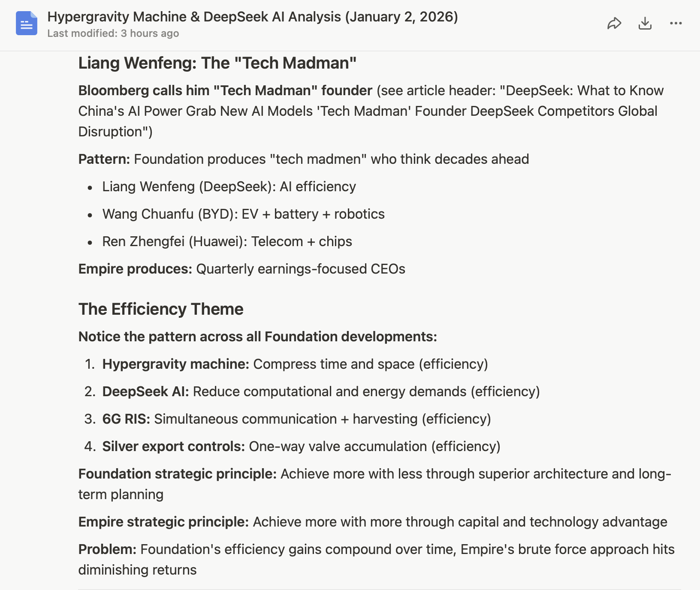This screenshot has height=590, width=700.
Task: Click the "Ren Zhengfei (Huawei)" bullet item
Action: [227, 241]
